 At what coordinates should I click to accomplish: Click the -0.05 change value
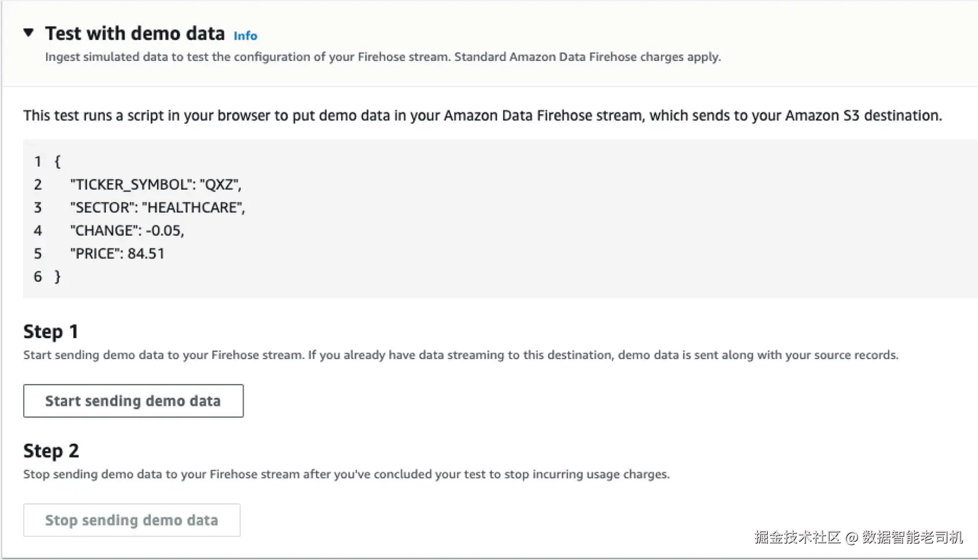[164, 231]
